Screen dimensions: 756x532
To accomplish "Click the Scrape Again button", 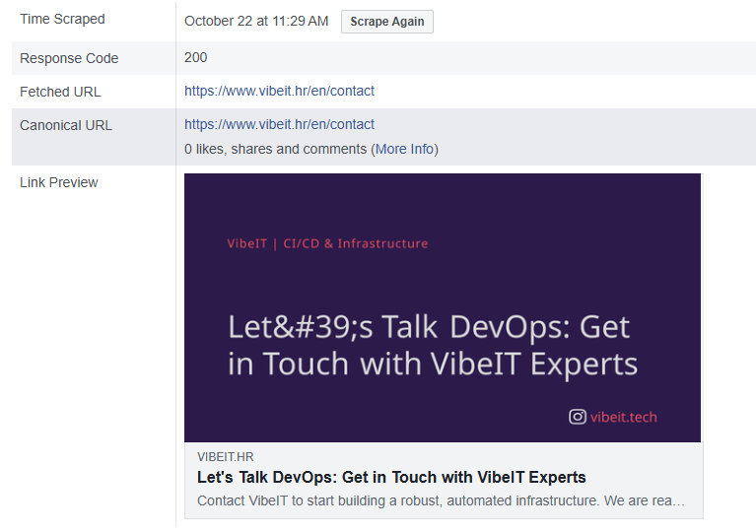I will (387, 22).
